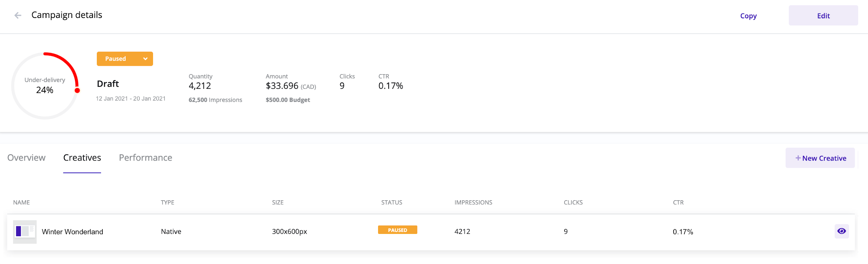Select the Creatives tab
The width and height of the screenshot is (868, 264).
[82, 158]
